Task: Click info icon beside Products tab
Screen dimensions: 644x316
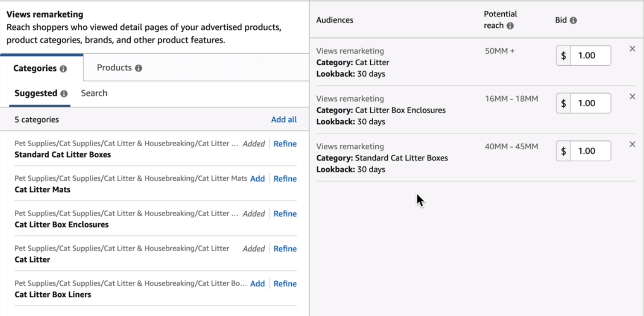Action: [138, 68]
